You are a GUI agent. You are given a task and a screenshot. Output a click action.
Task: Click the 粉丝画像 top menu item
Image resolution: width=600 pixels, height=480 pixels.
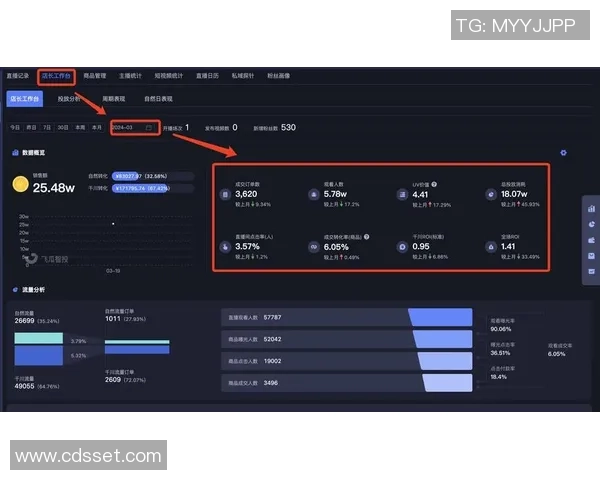(x=279, y=75)
